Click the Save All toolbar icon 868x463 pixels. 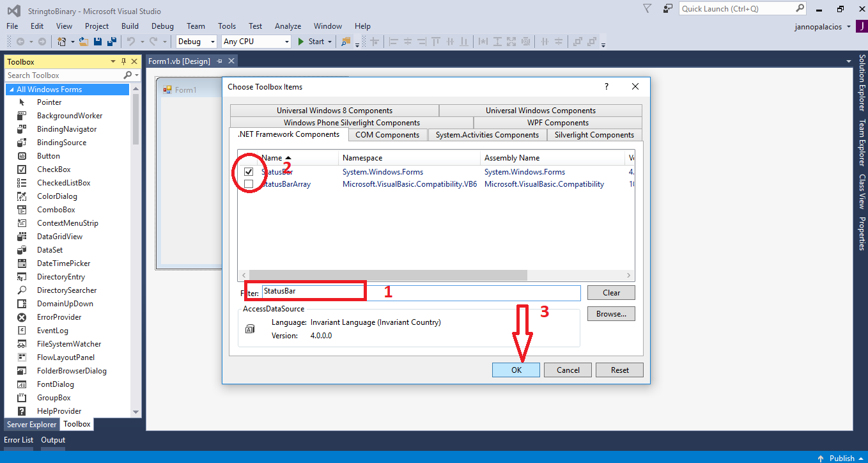point(111,42)
